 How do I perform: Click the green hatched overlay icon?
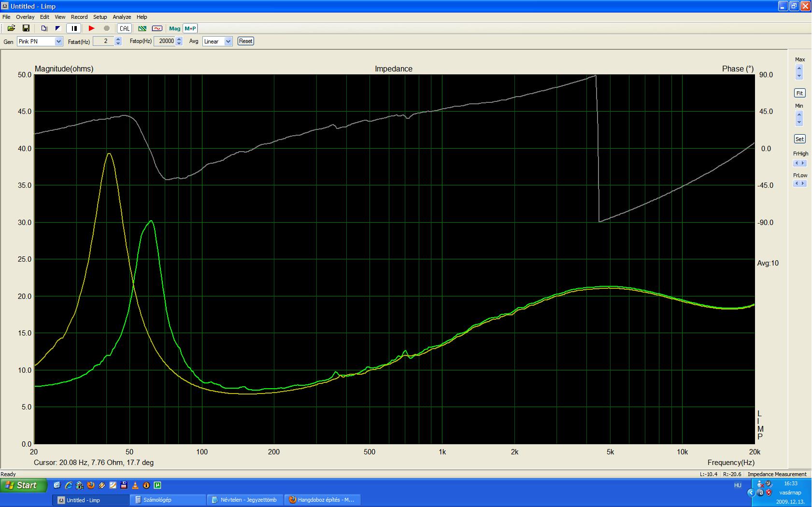(142, 28)
